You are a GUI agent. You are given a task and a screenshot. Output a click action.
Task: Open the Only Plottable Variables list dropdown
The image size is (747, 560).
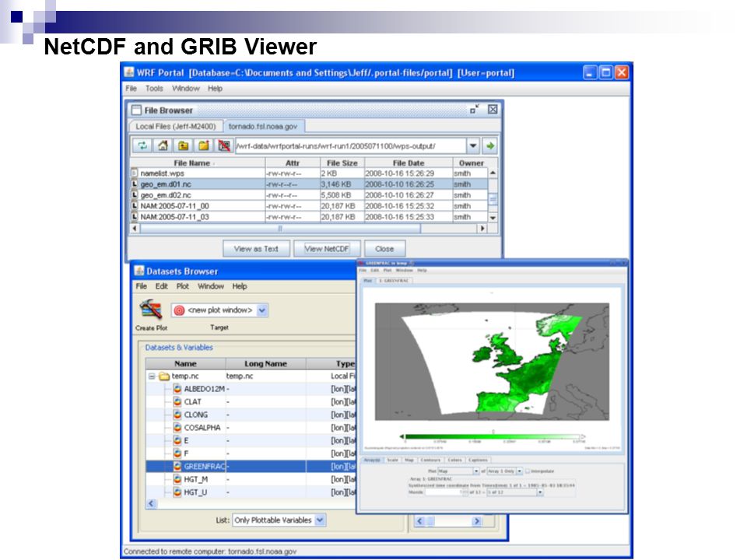point(320,520)
